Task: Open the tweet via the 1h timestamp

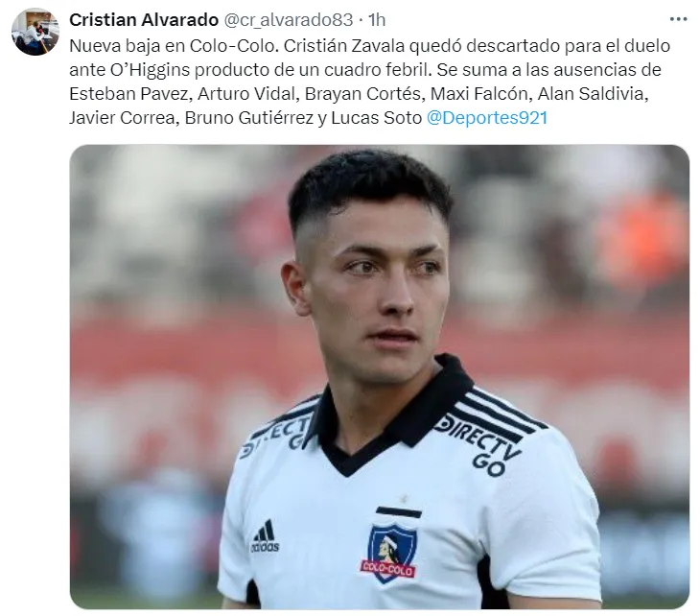Action: click(377, 19)
